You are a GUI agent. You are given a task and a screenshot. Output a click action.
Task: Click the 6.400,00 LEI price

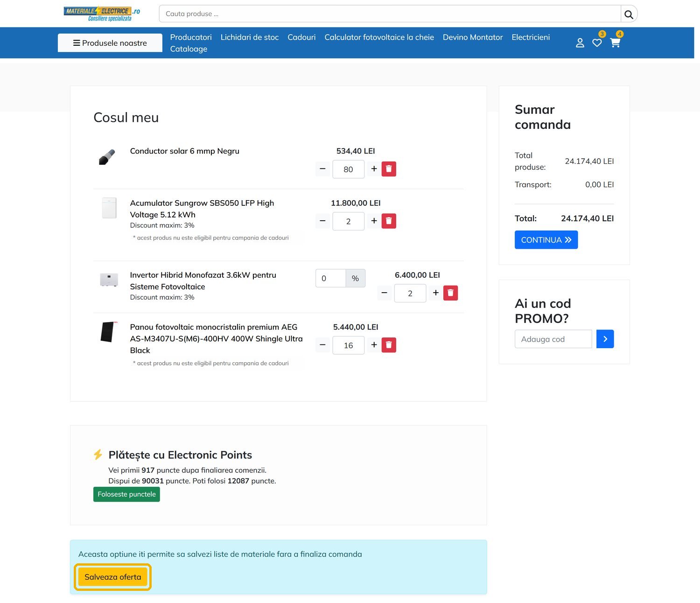point(417,275)
